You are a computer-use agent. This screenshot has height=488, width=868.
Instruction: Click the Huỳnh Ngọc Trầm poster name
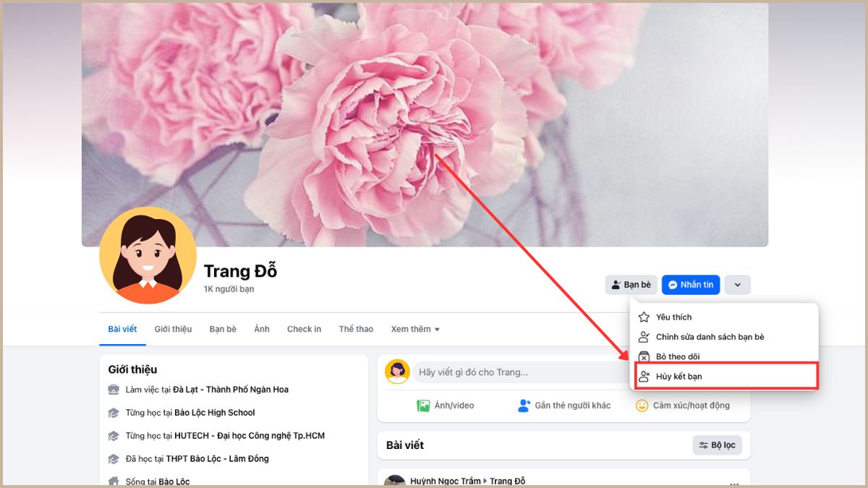click(x=445, y=481)
